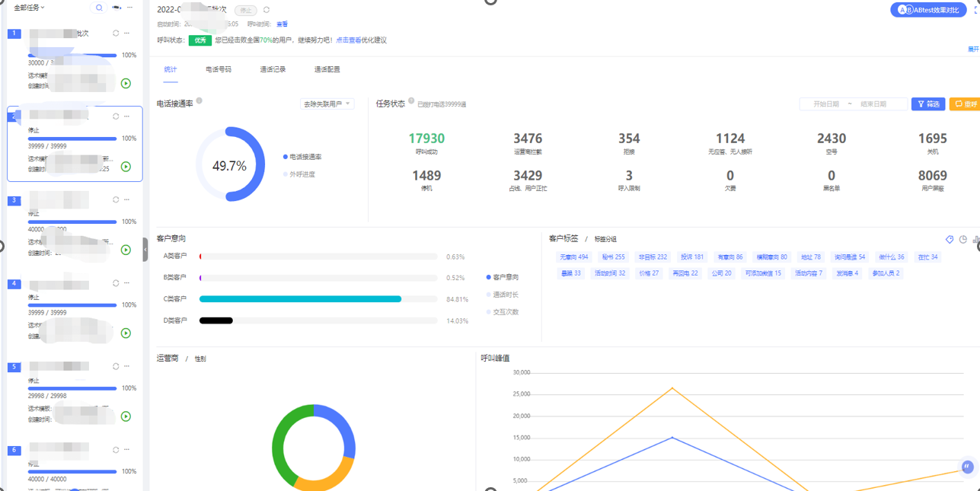
Task: Click the search icon in task list header
Action: (x=99, y=8)
